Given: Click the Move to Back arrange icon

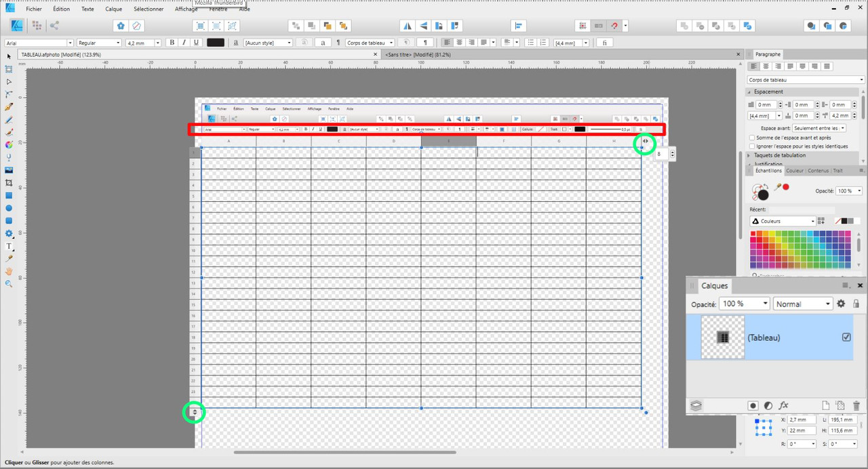Looking at the screenshot, I should coord(295,26).
